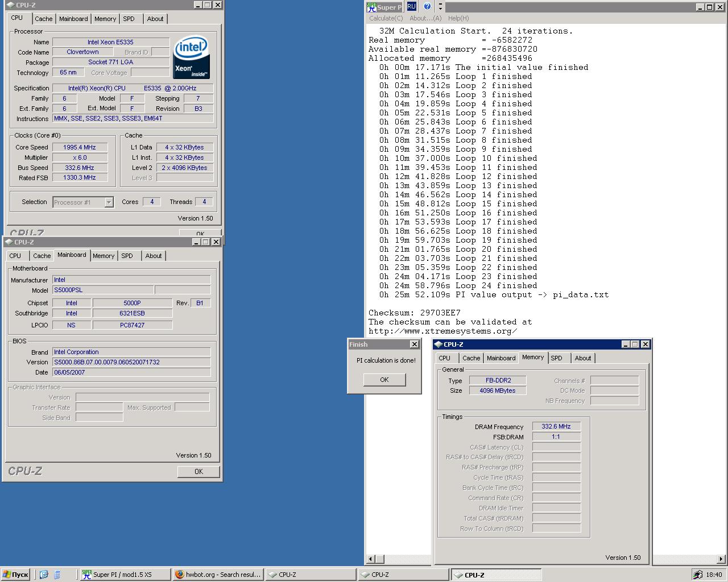The width and height of the screenshot is (728, 582).
Task: Click the memory Type field FB-DDR2
Action: (x=498, y=380)
